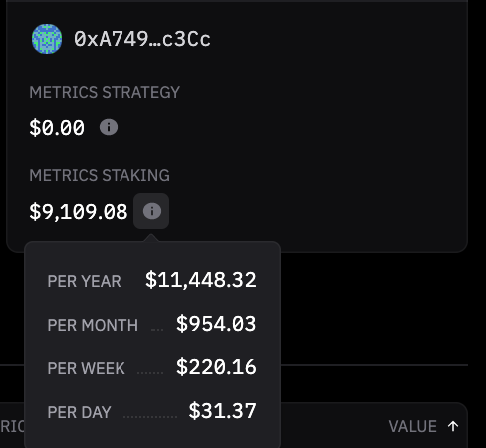Click the dotted leader in PER DAY row

[x=150, y=417]
